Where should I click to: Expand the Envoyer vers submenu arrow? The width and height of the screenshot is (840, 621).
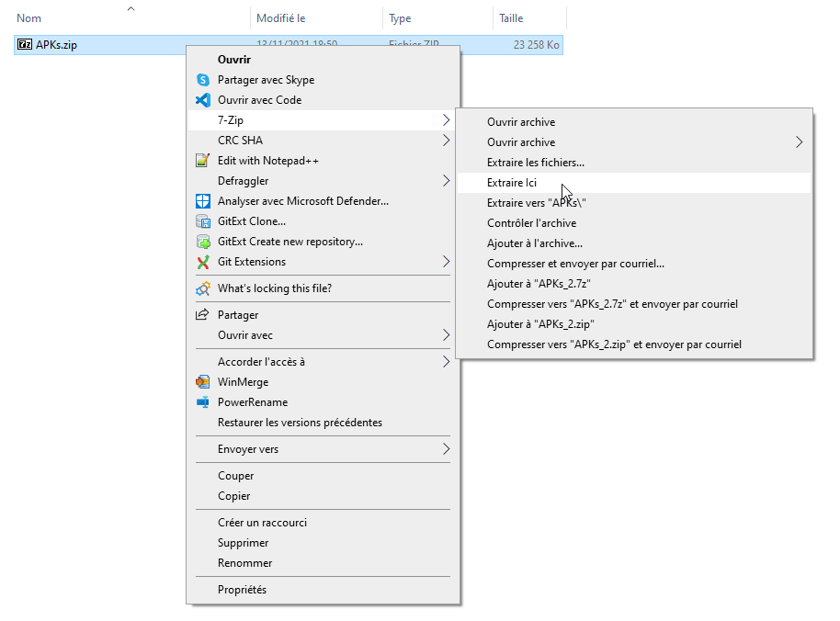[x=446, y=449]
